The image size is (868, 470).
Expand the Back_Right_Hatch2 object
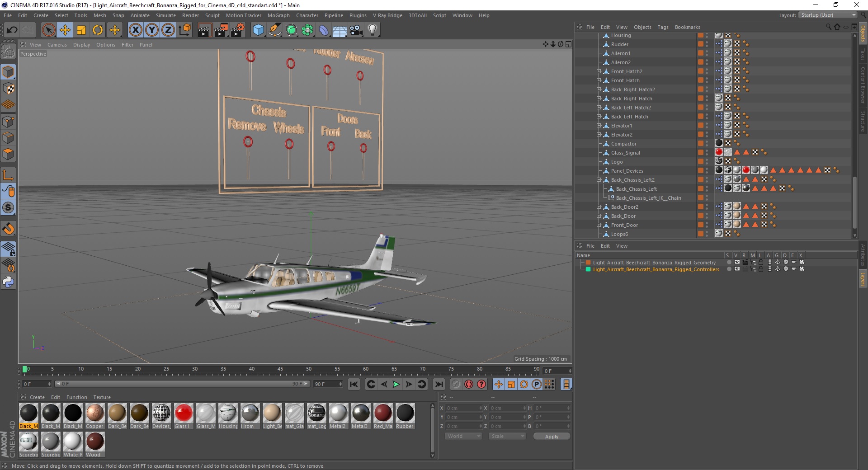(x=599, y=89)
